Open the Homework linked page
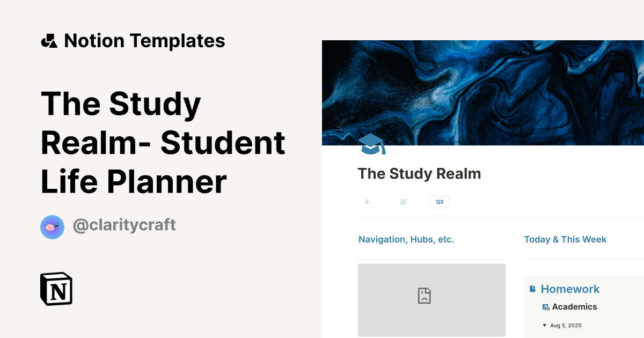The width and height of the screenshot is (644, 338). 570,289
